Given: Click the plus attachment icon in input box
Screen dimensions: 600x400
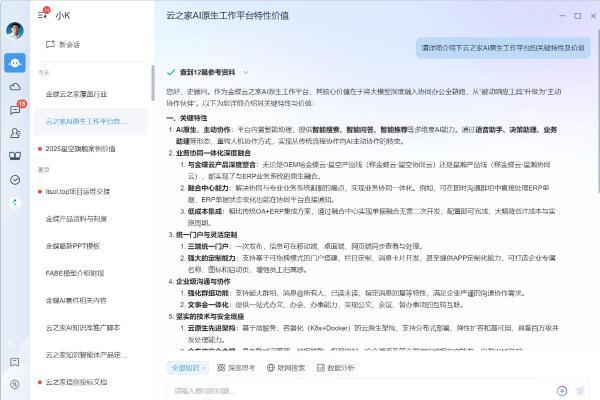Looking at the screenshot, I should point(562,390).
